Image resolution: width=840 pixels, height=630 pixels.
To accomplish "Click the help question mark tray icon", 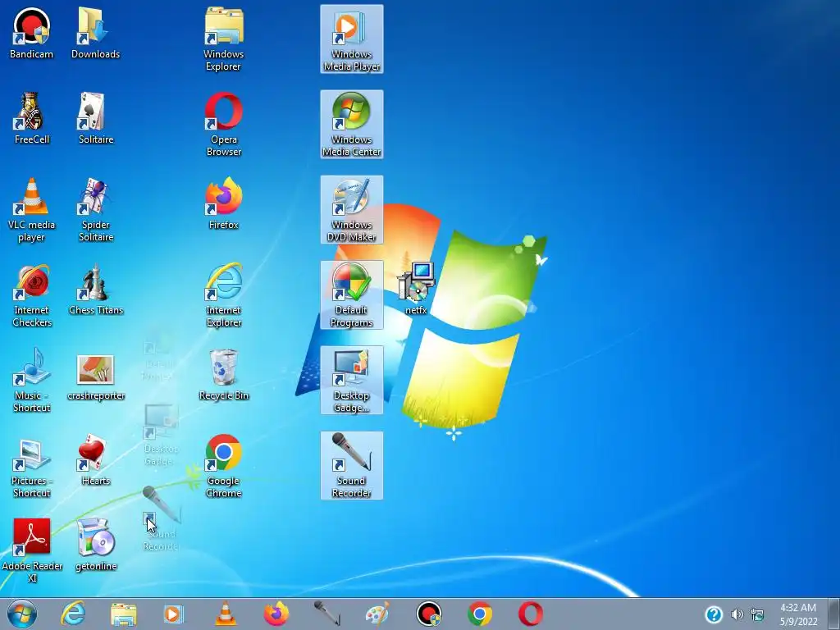I will tap(714, 614).
